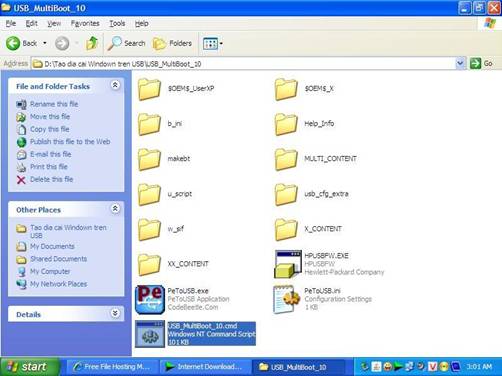The image size is (502, 376).
Task: Select the MULTI_CONTENT folder icon
Action: (286, 159)
